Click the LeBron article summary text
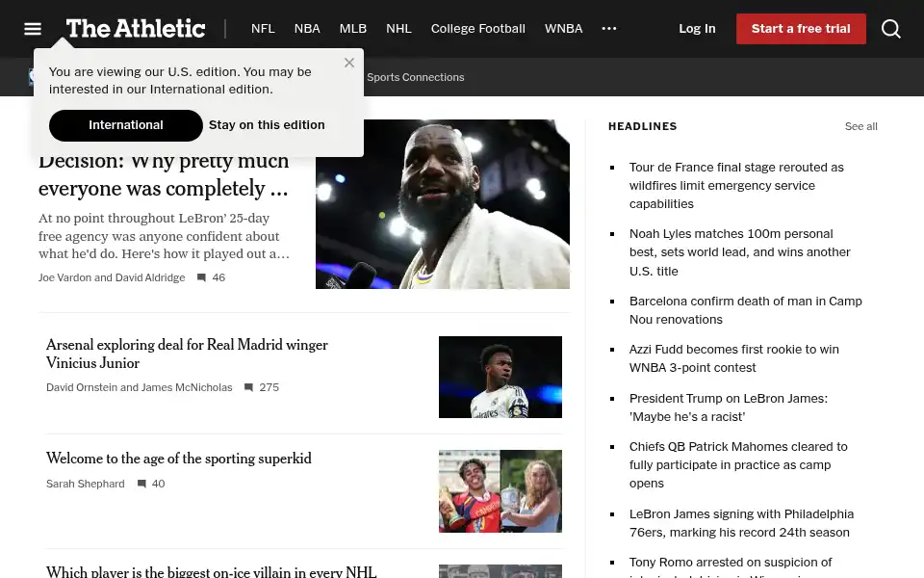 pyautogui.click(x=164, y=236)
